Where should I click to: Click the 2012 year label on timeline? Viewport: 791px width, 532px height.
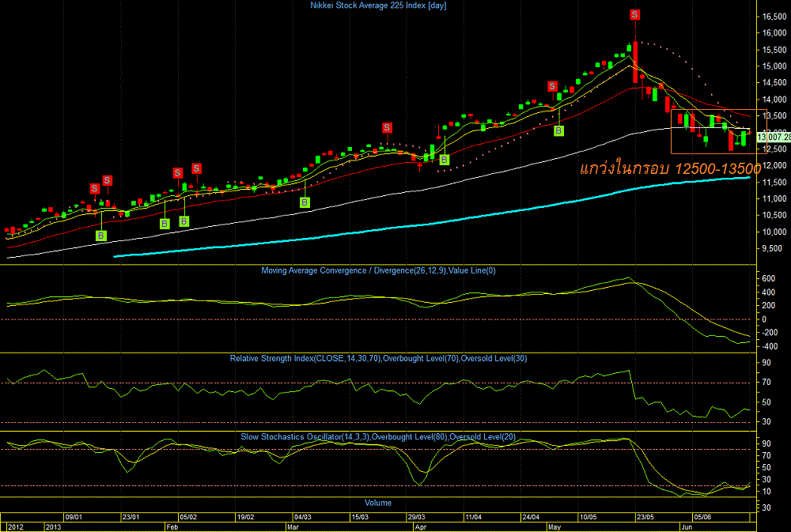pos(14,527)
